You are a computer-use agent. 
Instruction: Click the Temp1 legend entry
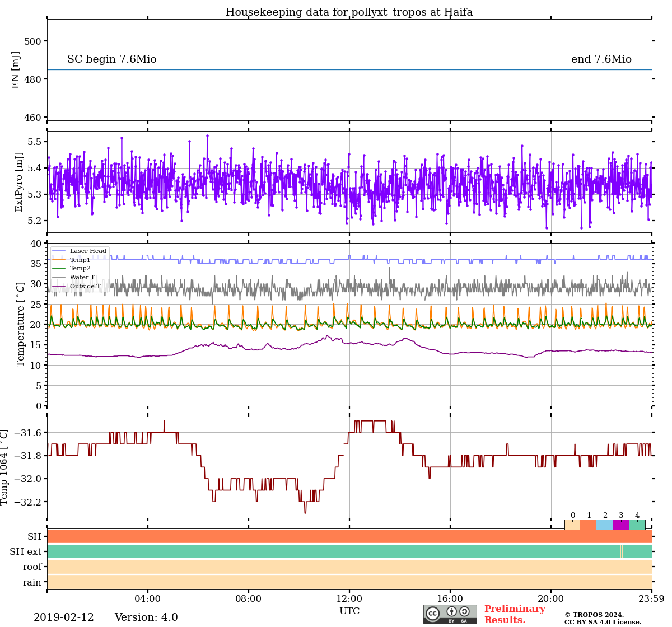coord(72,260)
